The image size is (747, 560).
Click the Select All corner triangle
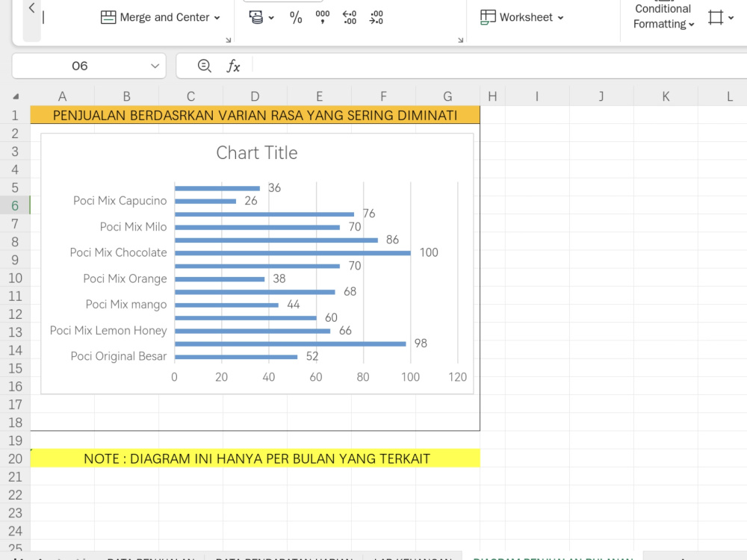[16, 96]
